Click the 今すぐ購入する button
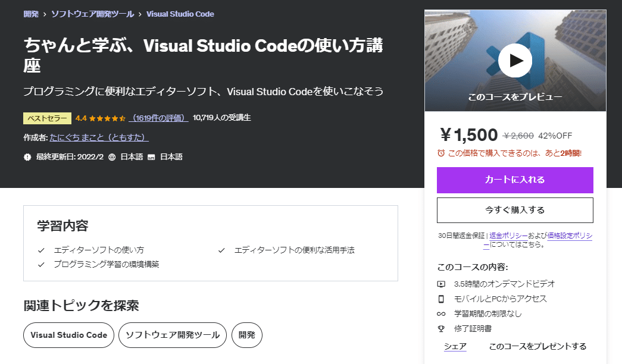622x364 pixels. click(515, 210)
